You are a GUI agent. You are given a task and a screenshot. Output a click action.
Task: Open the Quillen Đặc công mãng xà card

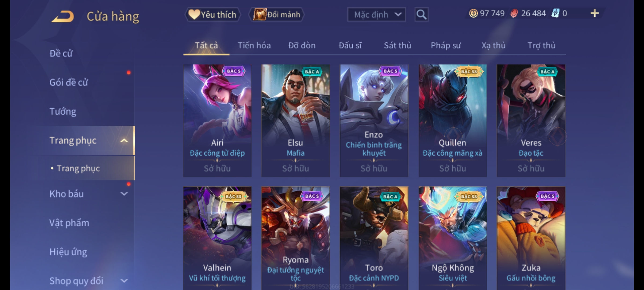pos(453,121)
